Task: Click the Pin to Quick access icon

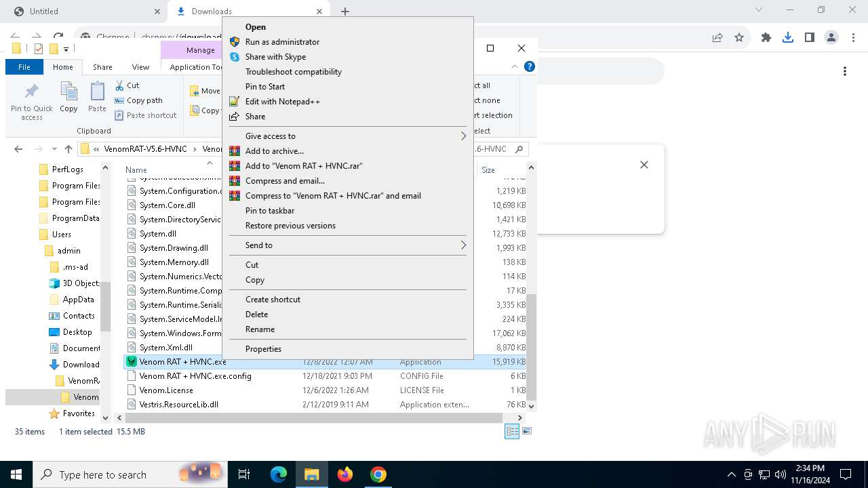Action: click(x=31, y=102)
